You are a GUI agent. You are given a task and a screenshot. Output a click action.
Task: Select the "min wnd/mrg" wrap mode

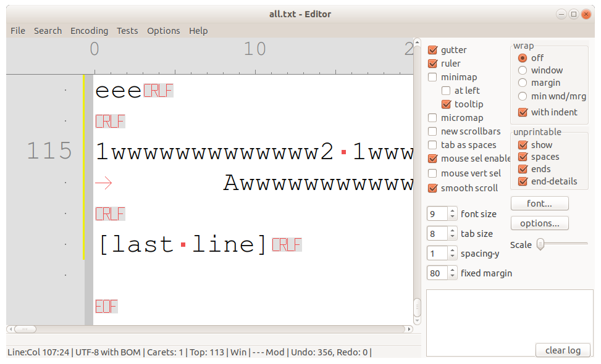pos(522,95)
